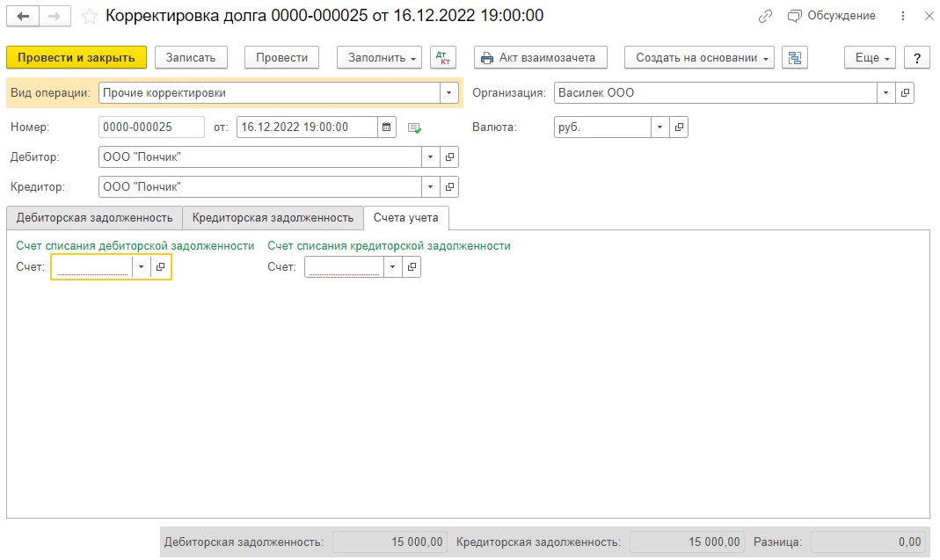Image resolution: width=940 pixels, height=560 pixels.
Task: Click the Дебитор input field
Action: (260, 157)
